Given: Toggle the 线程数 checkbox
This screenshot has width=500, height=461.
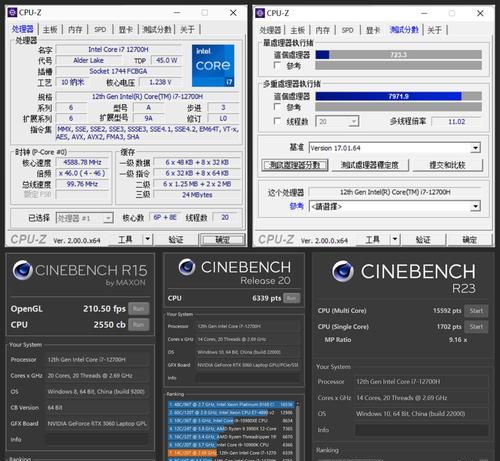Looking at the screenshot, I should click(x=277, y=121).
